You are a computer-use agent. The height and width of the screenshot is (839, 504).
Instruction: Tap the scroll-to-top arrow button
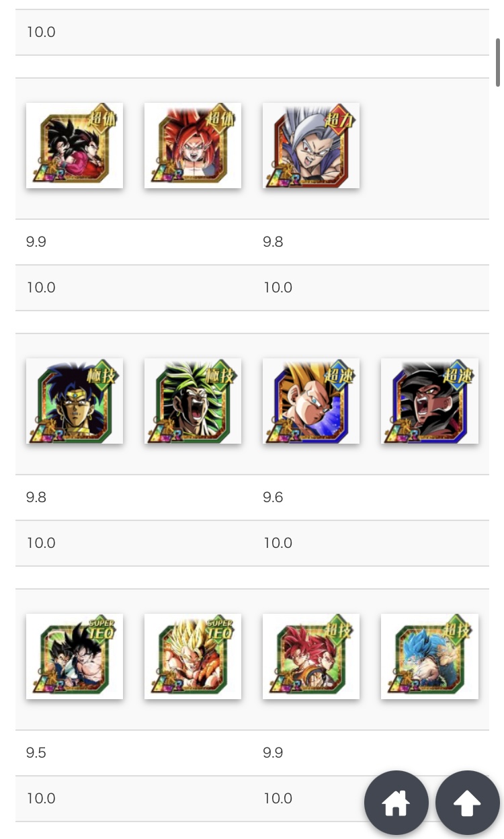[x=468, y=803]
